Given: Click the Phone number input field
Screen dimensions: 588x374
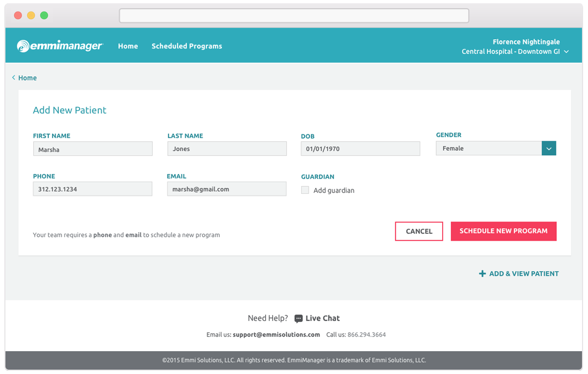Looking at the screenshot, I should (x=93, y=189).
